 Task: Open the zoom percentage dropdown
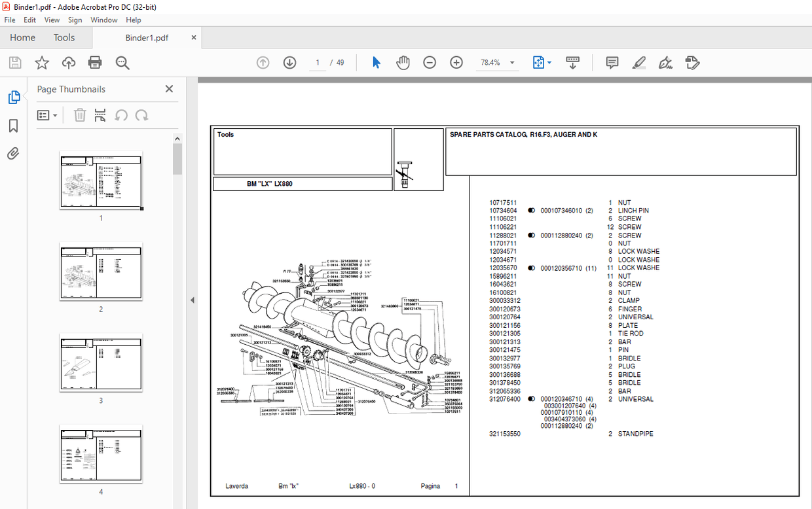point(511,62)
